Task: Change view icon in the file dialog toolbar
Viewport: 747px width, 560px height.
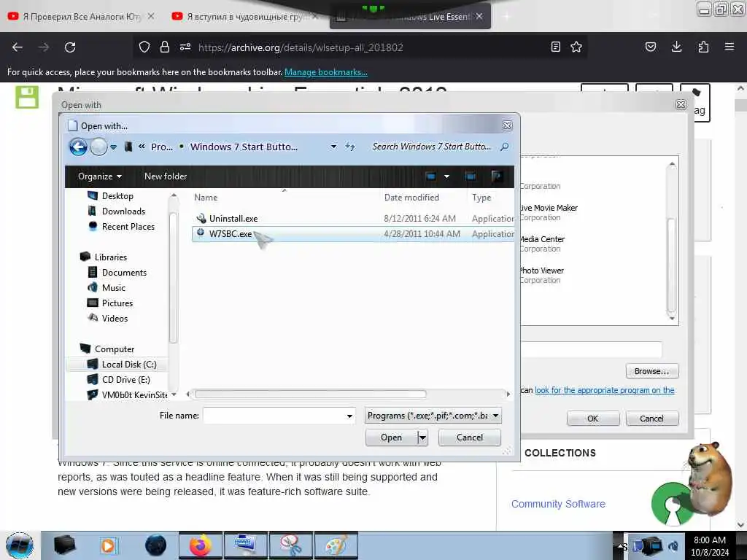Action: pos(430,176)
